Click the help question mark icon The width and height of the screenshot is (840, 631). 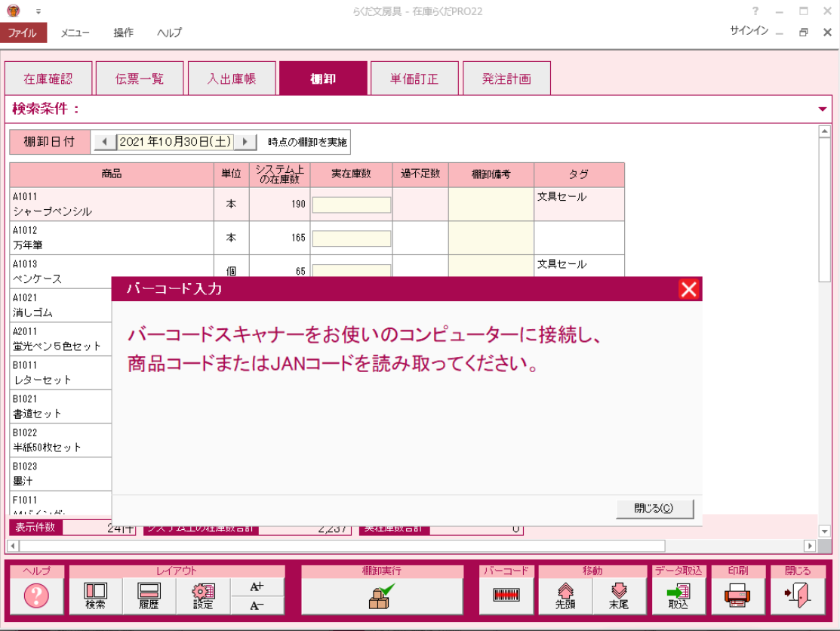point(36,596)
